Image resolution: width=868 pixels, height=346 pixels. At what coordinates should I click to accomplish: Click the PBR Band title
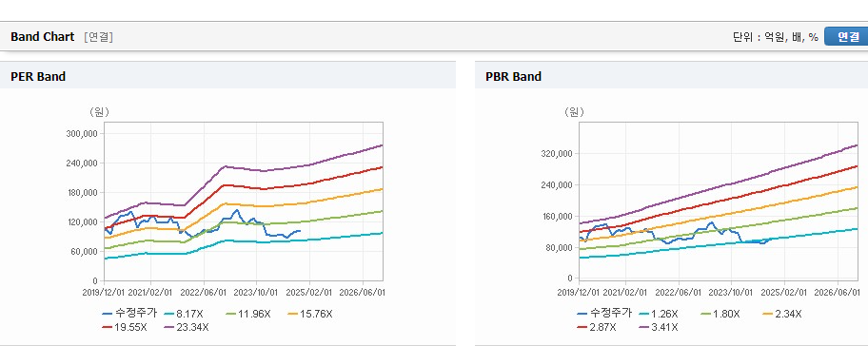(513, 76)
